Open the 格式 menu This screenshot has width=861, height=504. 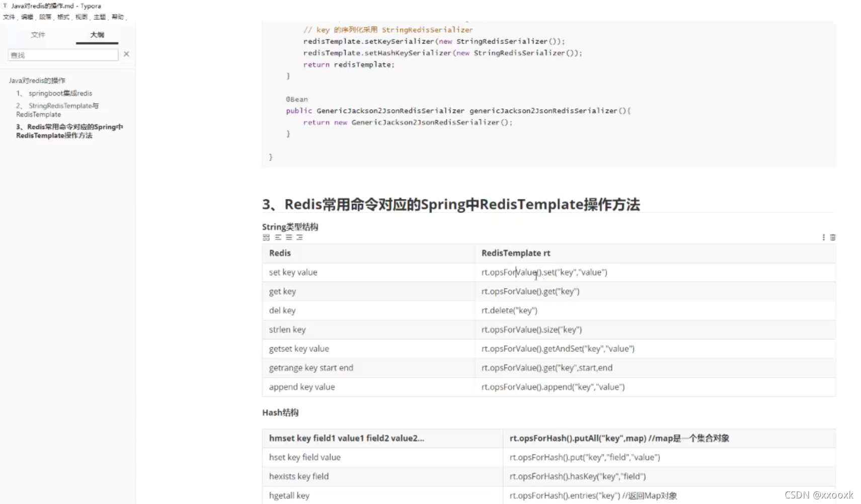click(63, 17)
